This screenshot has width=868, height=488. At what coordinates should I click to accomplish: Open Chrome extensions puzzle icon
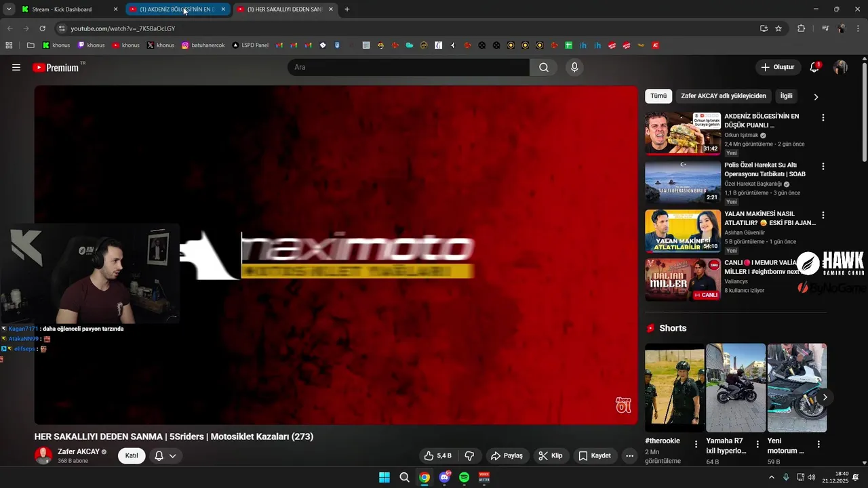tap(801, 28)
